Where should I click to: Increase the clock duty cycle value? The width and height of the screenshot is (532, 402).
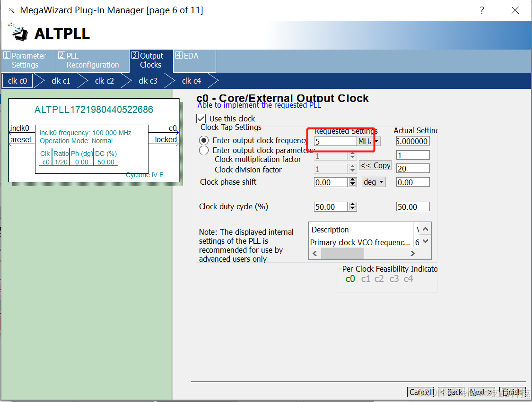(x=352, y=205)
